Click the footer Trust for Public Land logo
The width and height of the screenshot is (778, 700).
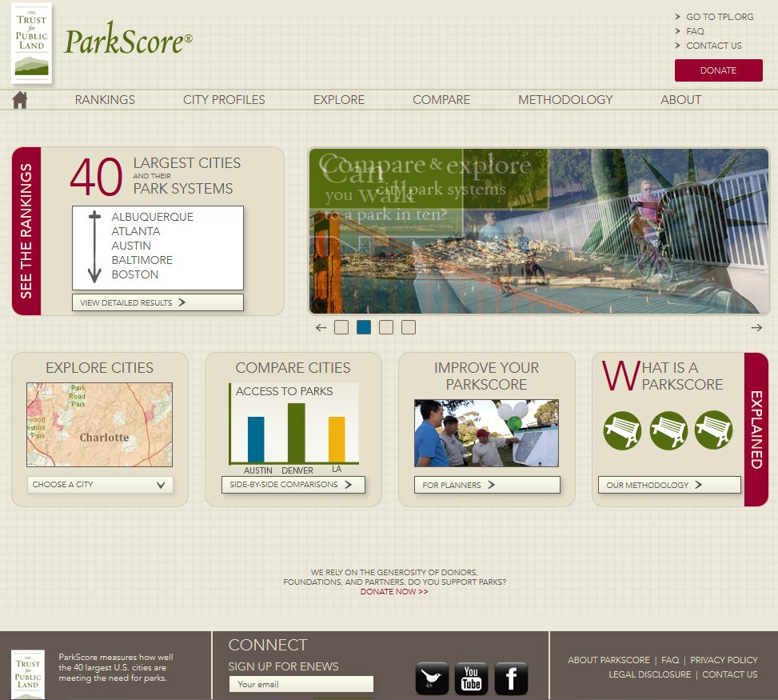[28, 674]
